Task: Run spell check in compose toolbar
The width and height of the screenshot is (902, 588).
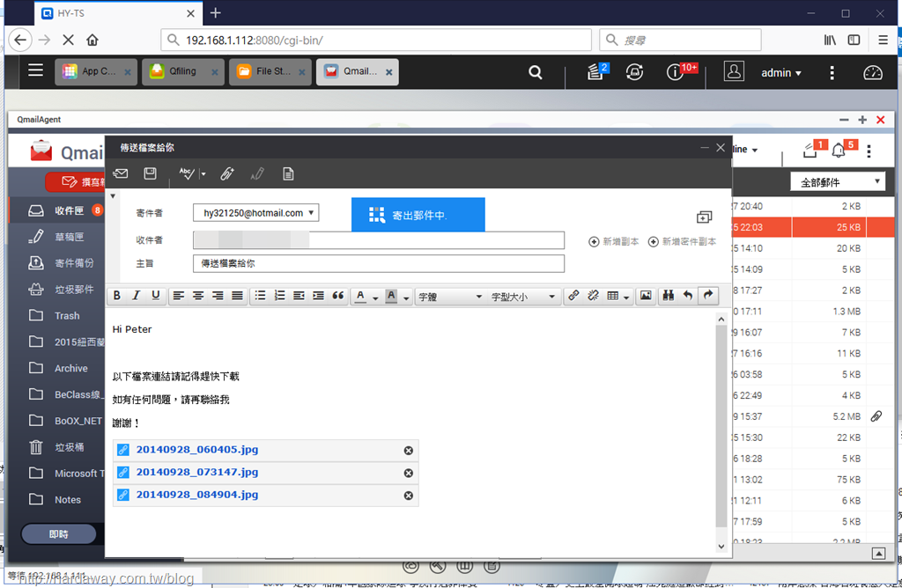Action: click(x=187, y=173)
